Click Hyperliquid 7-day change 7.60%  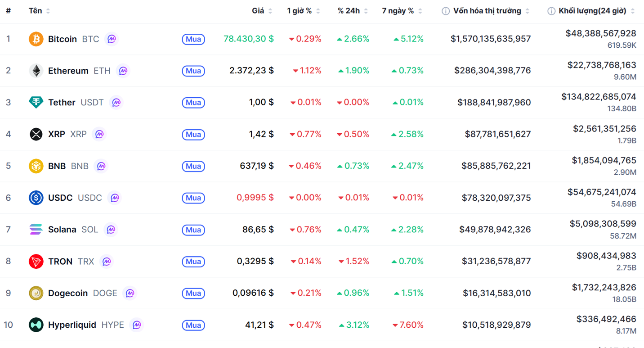[x=408, y=325]
